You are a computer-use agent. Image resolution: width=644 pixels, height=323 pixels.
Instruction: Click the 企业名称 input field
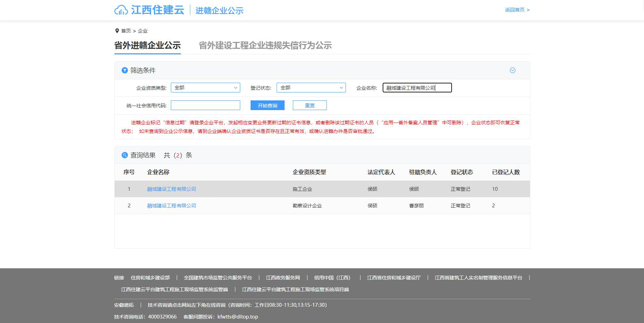pyautogui.click(x=417, y=88)
